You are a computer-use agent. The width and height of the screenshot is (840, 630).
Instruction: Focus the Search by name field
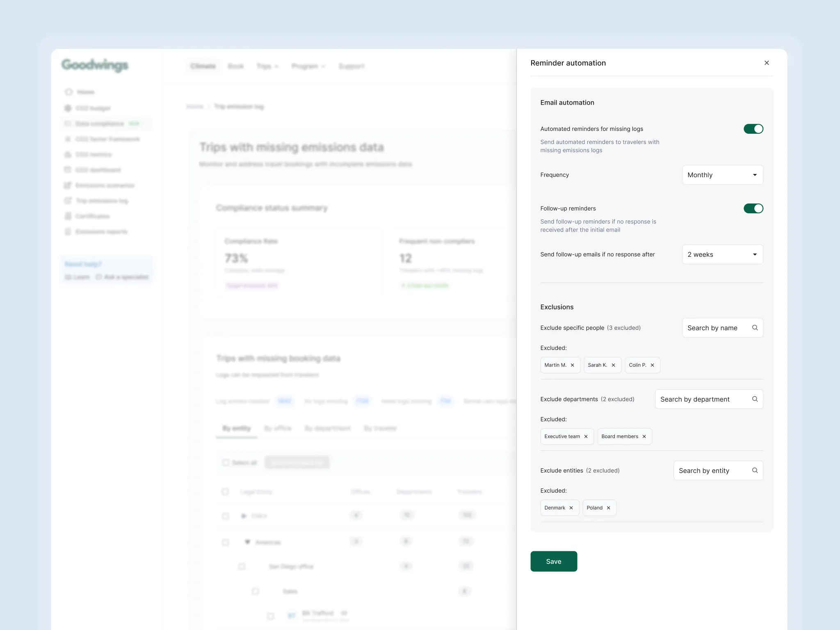(x=714, y=328)
